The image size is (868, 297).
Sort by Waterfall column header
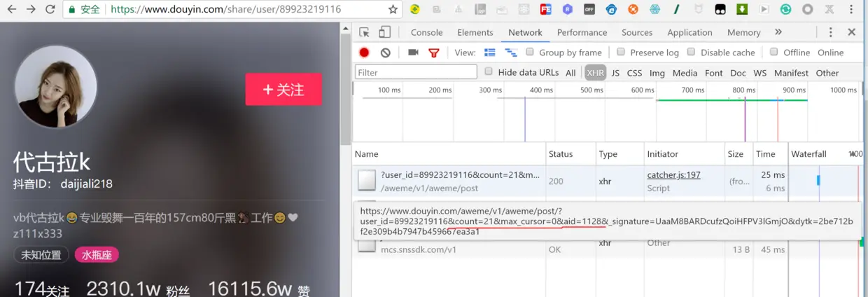825,154
